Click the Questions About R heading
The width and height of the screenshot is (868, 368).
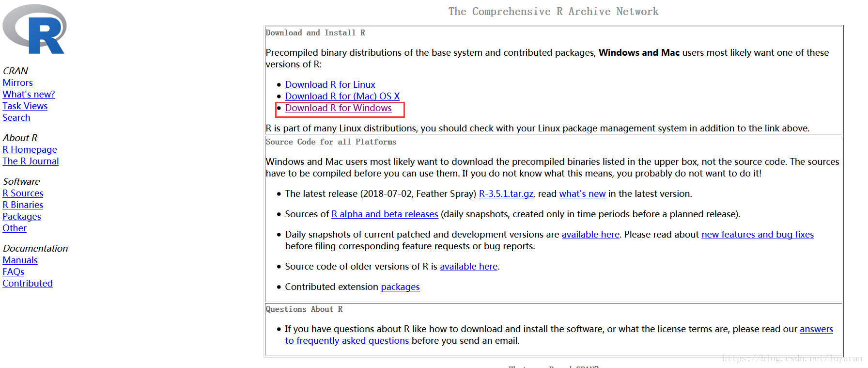pyautogui.click(x=304, y=309)
